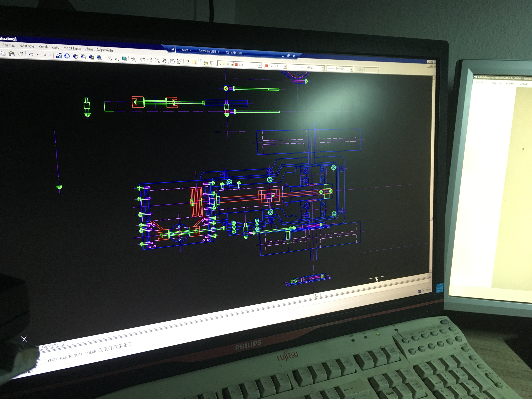Open the Modifikace menu

click(x=72, y=48)
